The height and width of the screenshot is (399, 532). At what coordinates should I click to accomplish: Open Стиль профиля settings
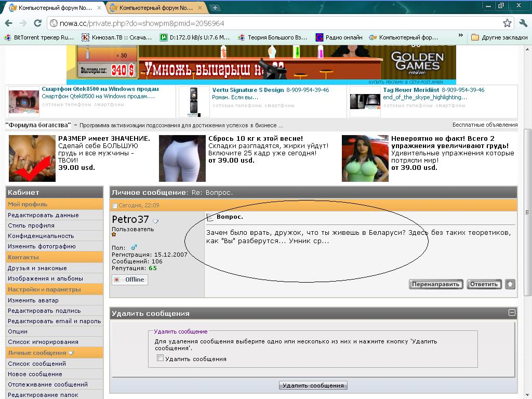[31, 225]
